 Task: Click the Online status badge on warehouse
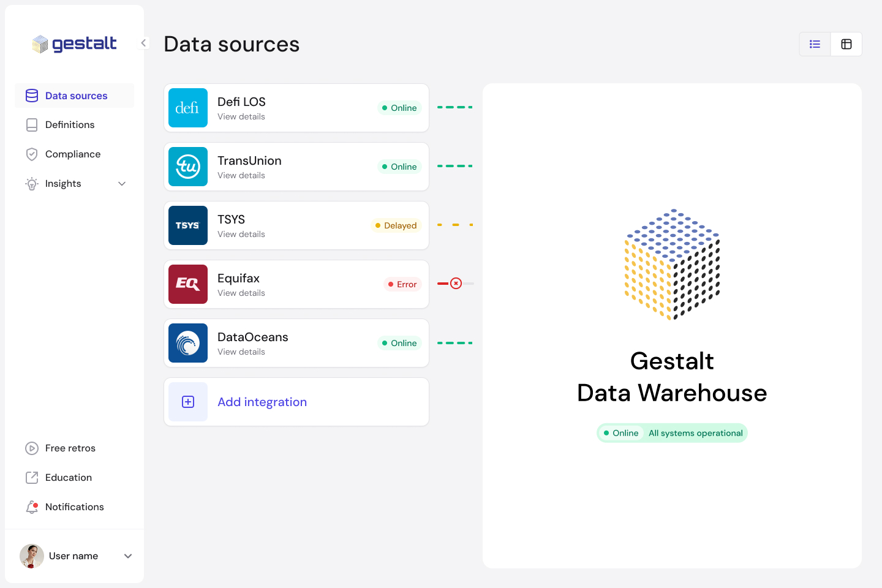[621, 432]
